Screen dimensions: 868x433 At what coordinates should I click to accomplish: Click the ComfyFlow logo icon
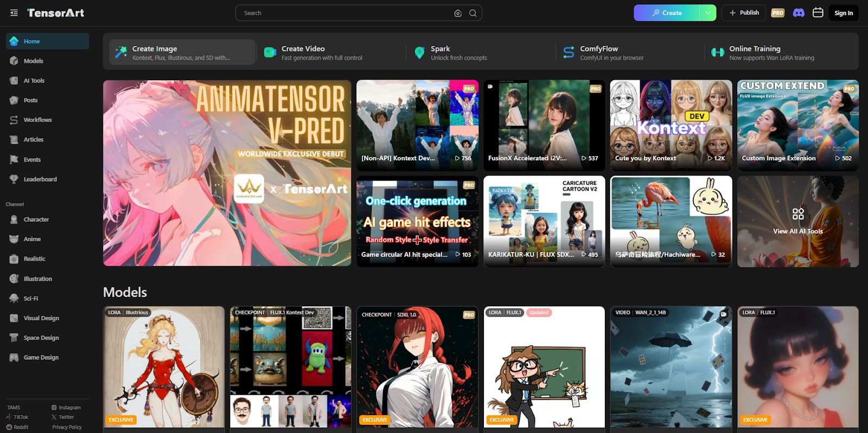(x=569, y=52)
